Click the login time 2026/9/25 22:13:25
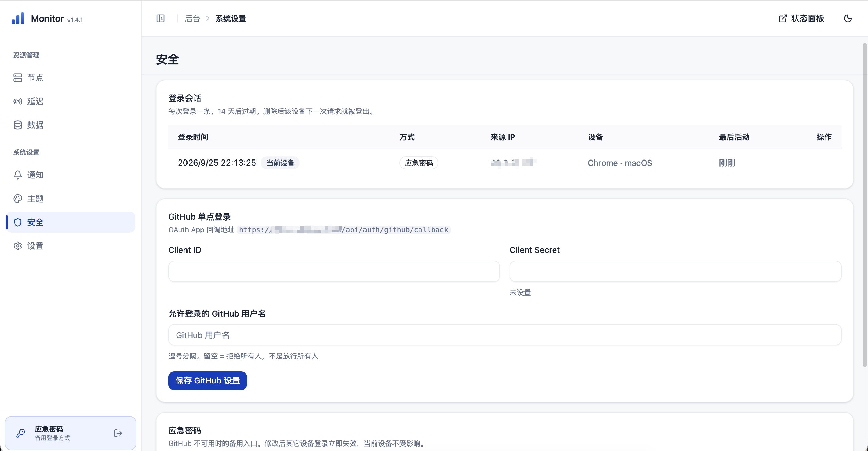Image resolution: width=868 pixels, height=451 pixels. (x=217, y=163)
